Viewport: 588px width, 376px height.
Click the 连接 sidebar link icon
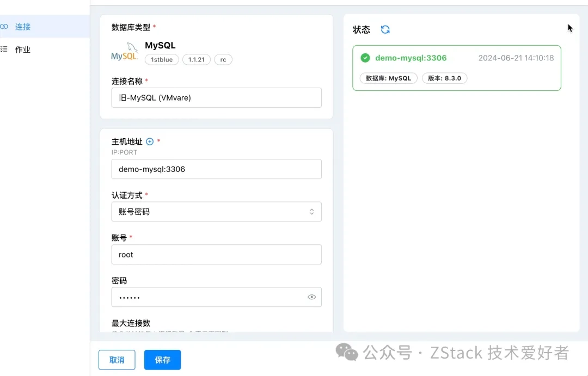[x=4, y=27]
